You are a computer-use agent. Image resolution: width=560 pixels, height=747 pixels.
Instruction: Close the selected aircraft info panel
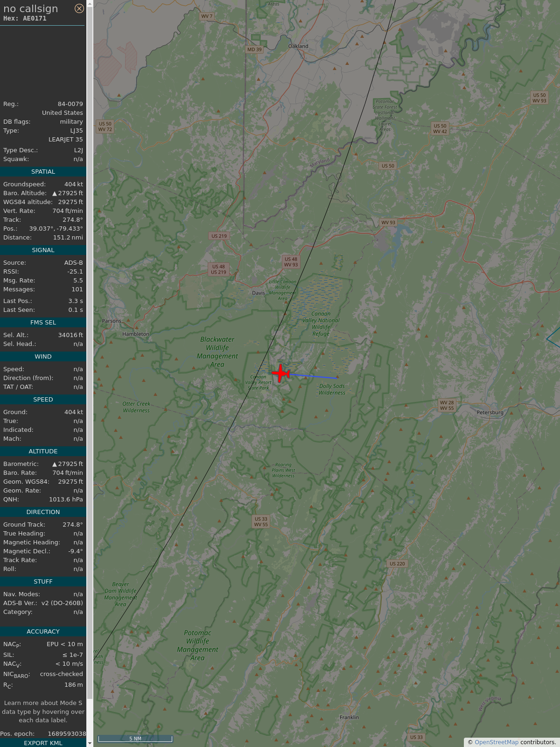click(x=79, y=8)
